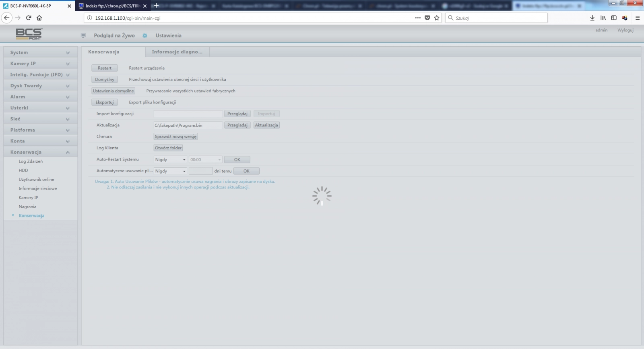Click the dni temu input field

(x=200, y=171)
